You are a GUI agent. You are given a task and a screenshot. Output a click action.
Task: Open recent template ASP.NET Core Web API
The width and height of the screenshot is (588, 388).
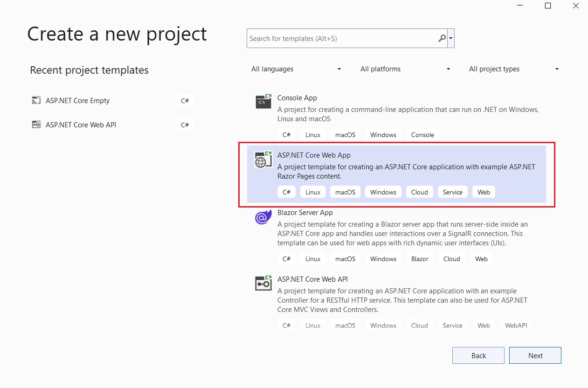pyautogui.click(x=81, y=125)
